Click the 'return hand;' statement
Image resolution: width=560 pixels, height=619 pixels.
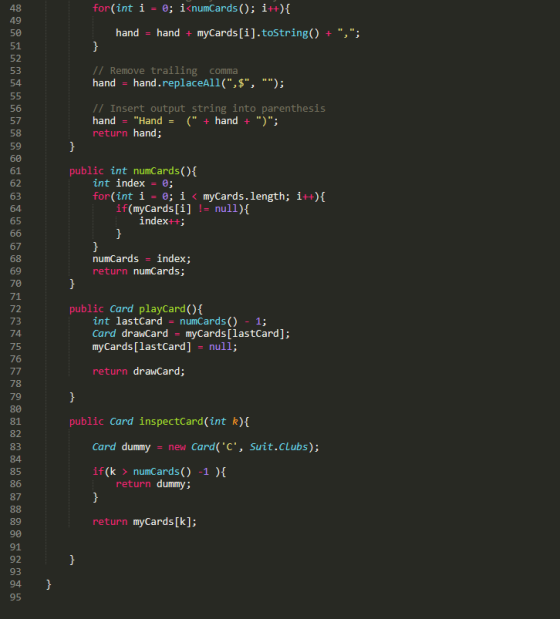(127, 133)
